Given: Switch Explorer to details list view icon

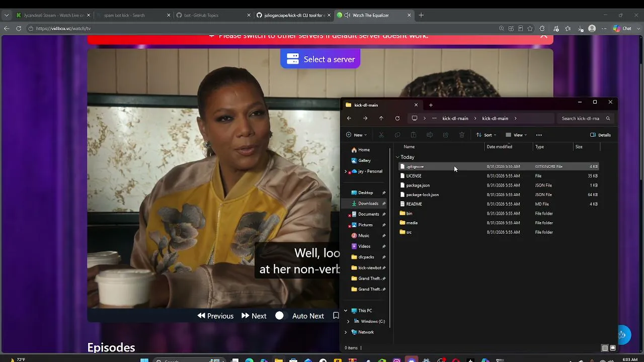Looking at the screenshot, I should pyautogui.click(x=605, y=348).
